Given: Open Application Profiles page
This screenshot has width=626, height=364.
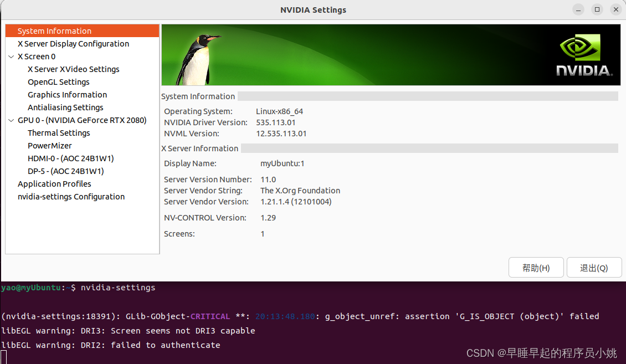Looking at the screenshot, I should click(x=54, y=184).
